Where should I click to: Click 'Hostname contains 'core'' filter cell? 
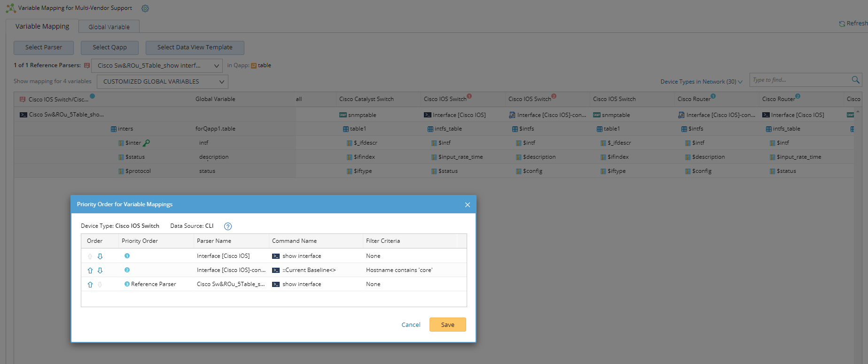tap(399, 270)
